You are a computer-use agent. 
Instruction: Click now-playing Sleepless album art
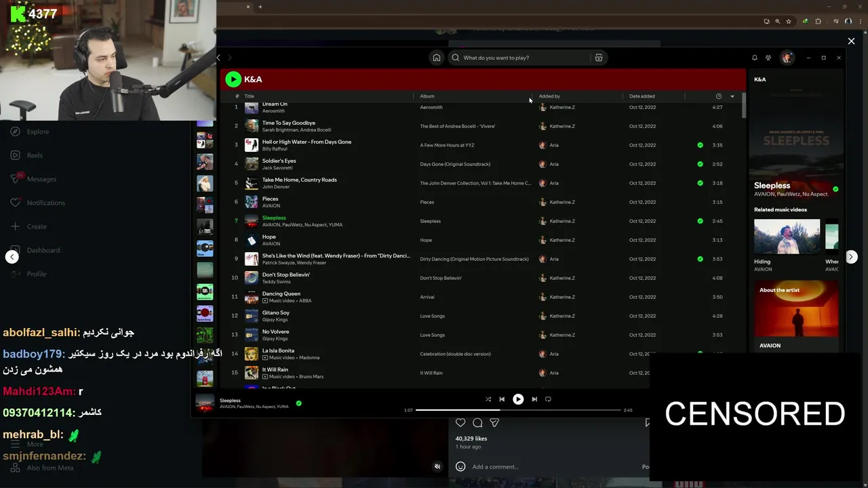click(x=205, y=403)
